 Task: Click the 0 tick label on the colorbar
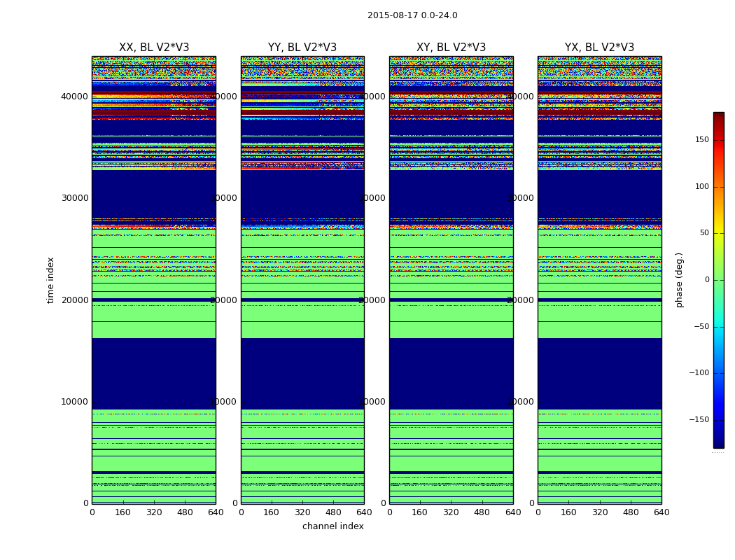coord(707,280)
